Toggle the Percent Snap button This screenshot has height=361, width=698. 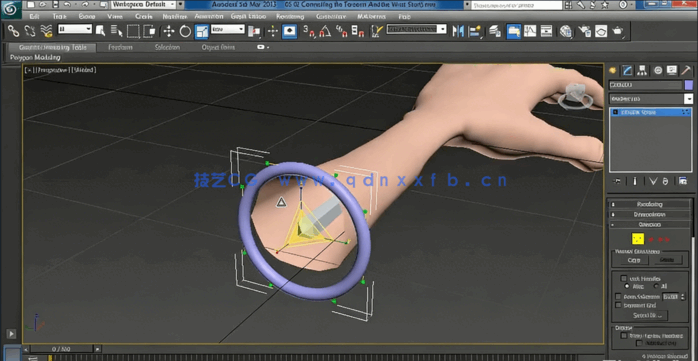tap(341, 31)
